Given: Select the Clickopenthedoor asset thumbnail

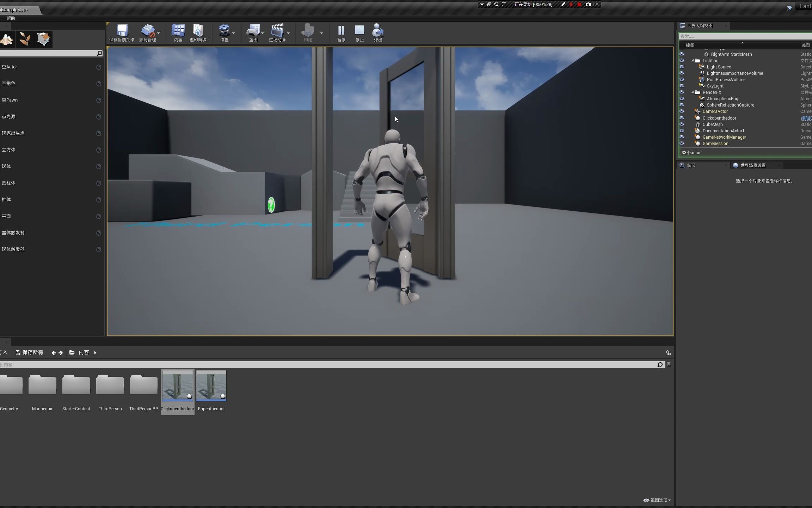Looking at the screenshot, I should pos(177,386).
